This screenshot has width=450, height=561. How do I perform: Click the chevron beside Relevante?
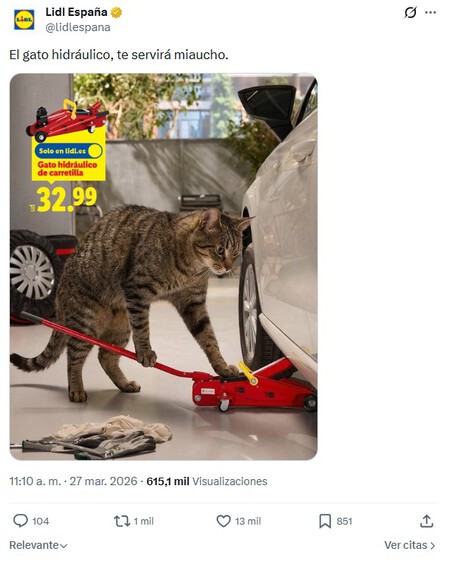click(63, 546)
